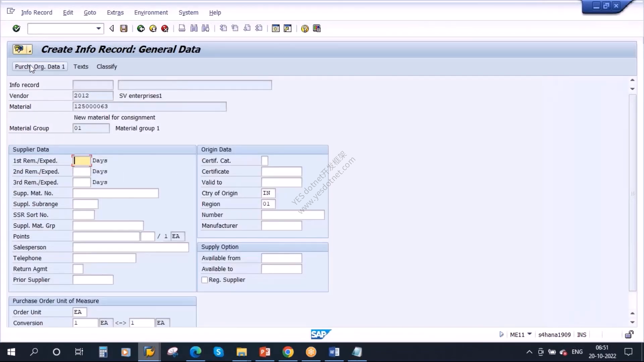Click the Purch. Org. Data 1 button

click(x=40, y=67)
